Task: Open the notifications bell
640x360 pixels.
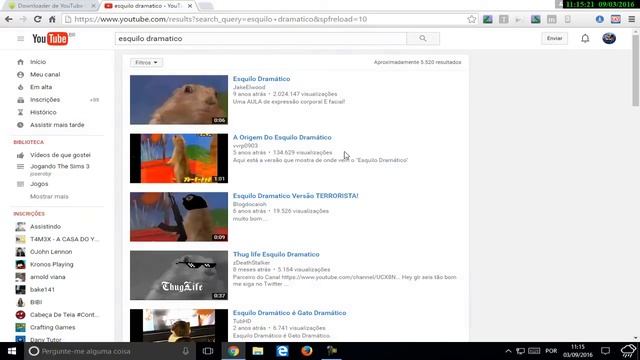Action: pyautogui.click(x=585, y=38)
